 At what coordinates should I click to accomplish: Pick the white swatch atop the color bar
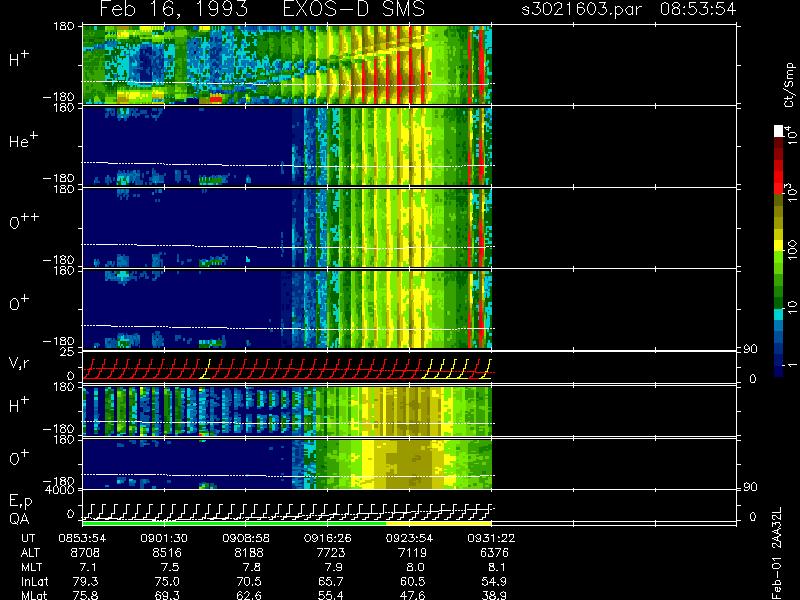point(779,131)
